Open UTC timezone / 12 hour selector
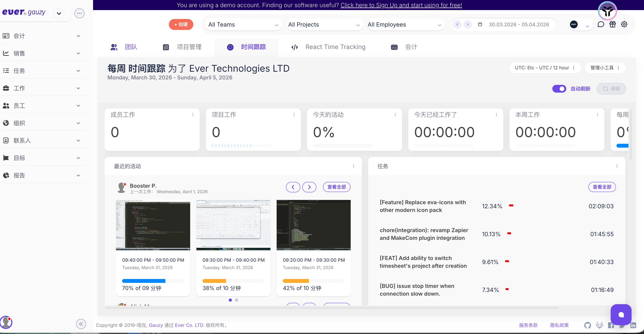This screenshot has height=334, width=644. point(545,68)
